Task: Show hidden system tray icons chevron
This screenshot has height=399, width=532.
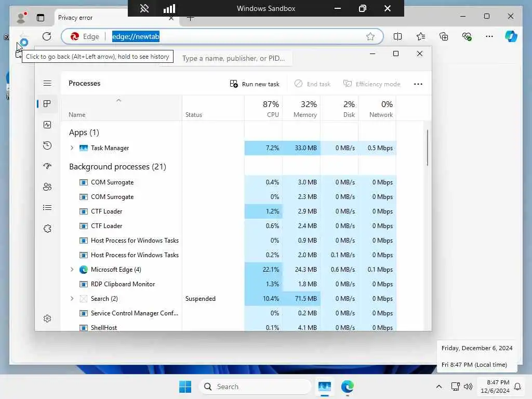Action: coord(438,387)
